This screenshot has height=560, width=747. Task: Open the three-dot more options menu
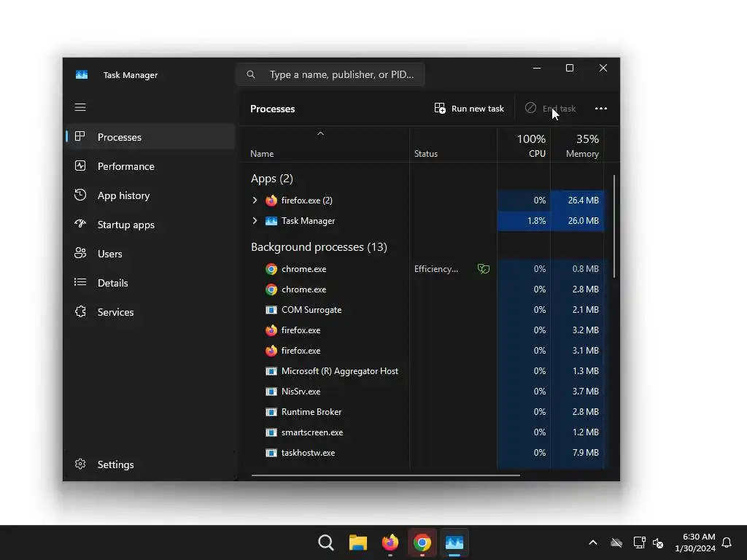tap(601, 109)
